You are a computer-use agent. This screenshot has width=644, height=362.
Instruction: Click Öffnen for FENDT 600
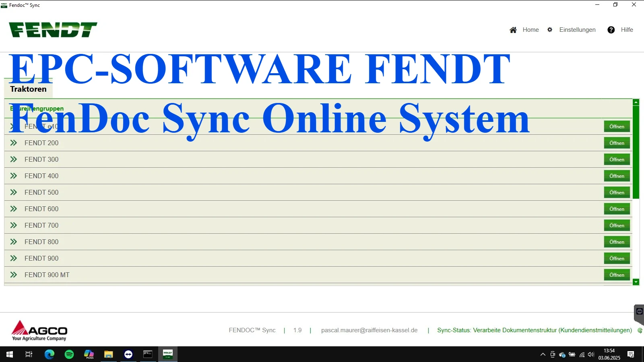click(x=617, y=209)
